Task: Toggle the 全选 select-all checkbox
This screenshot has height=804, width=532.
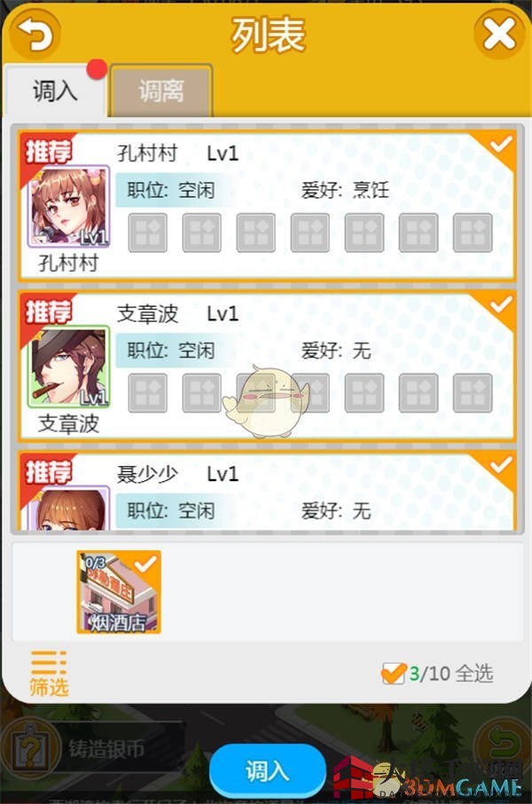Action: [394, 673]
